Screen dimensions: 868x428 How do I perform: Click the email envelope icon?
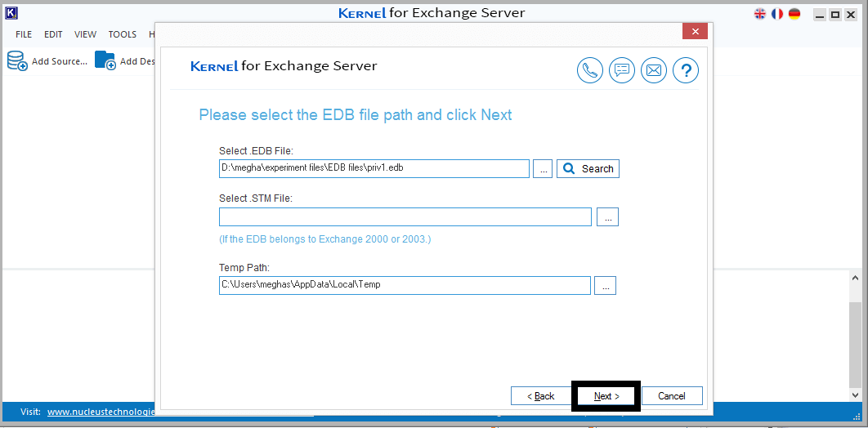tap(654, 70)
